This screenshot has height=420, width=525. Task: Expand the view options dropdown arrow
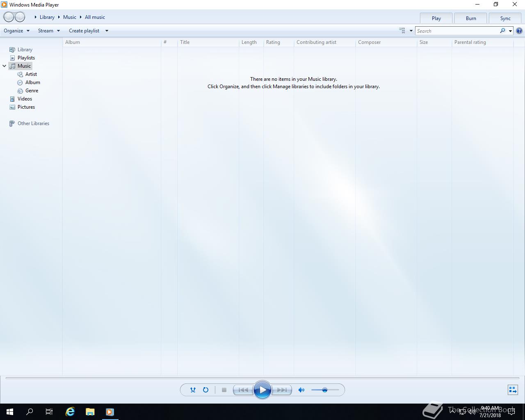411,31
